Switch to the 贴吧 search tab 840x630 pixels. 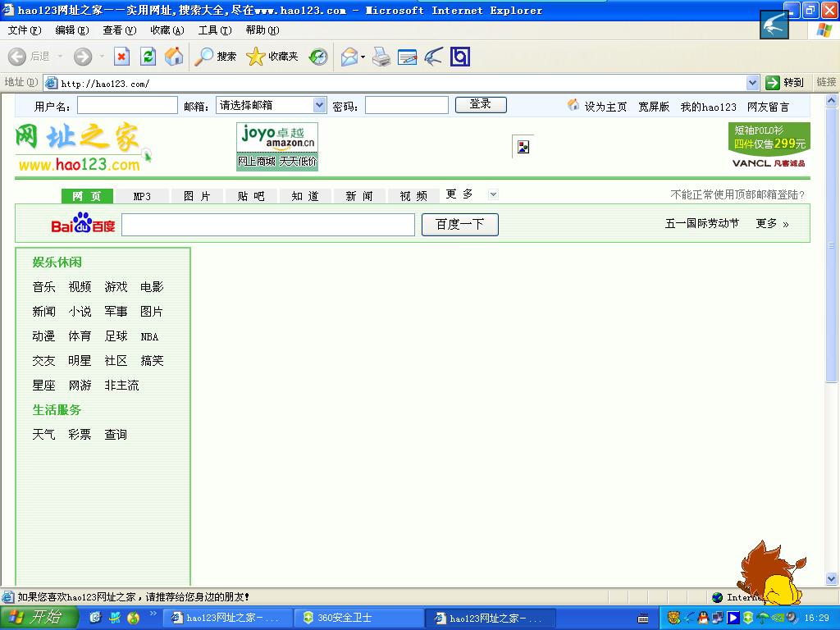(251, 196)
